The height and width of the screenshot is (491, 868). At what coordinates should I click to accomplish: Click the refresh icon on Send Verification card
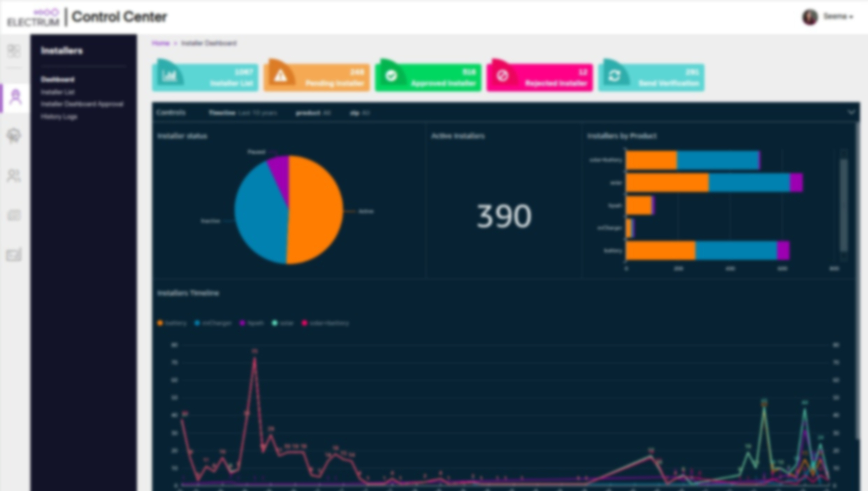coord(614,75)
